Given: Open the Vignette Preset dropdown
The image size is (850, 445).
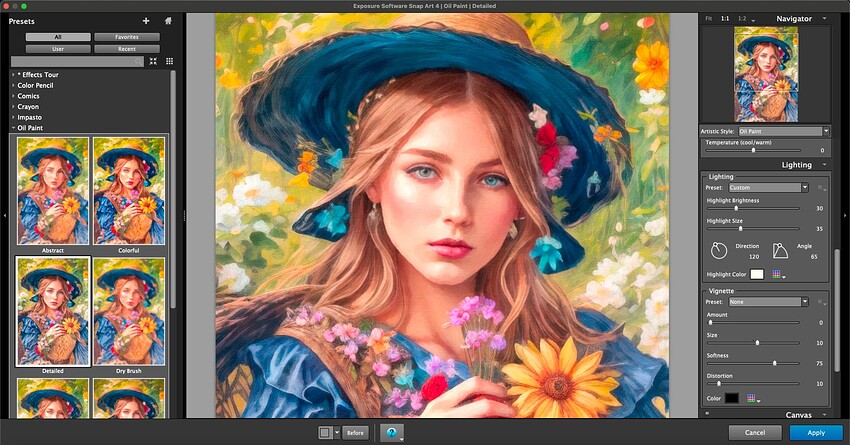Looking at the screenshot, I should click(768, 302).
